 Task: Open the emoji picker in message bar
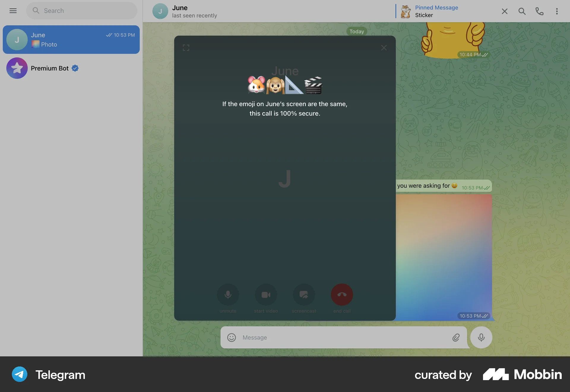tap(231, 337)
